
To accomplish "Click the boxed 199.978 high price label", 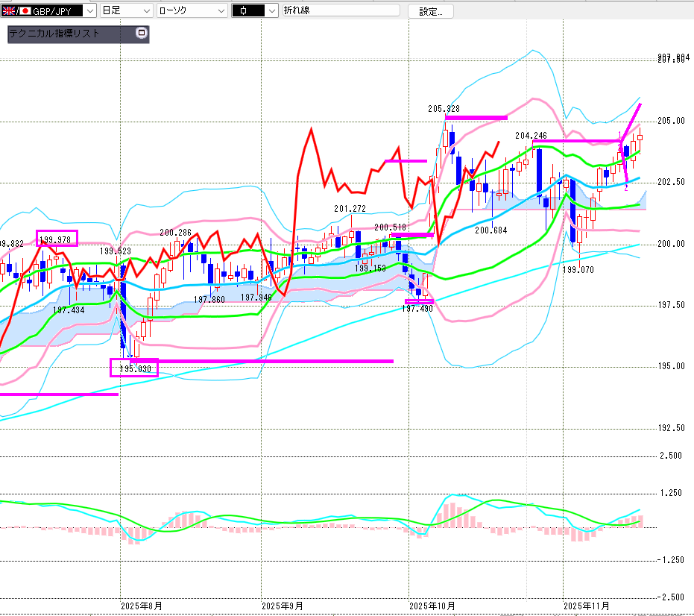I will pyautogui.click(x=57, y=239).
